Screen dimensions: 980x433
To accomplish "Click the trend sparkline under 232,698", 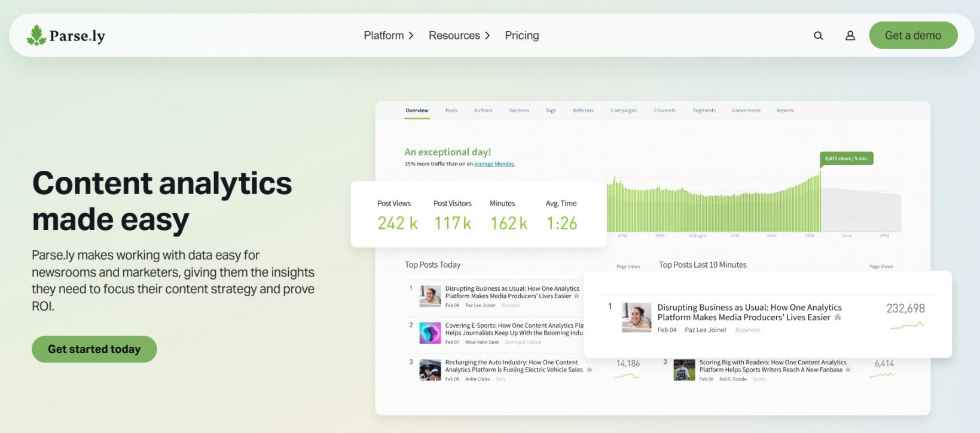I will tap(906, 325).
